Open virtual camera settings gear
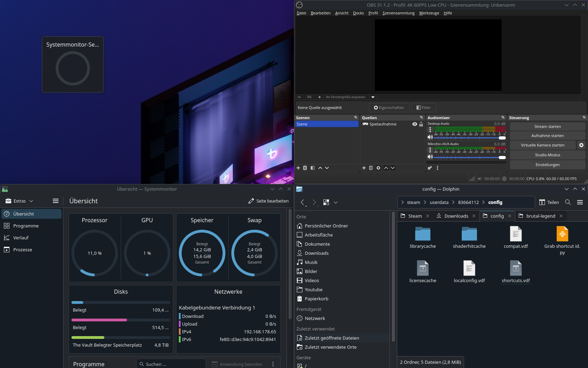The width and height of the screenshot is (588, 368). click(581, 145)
